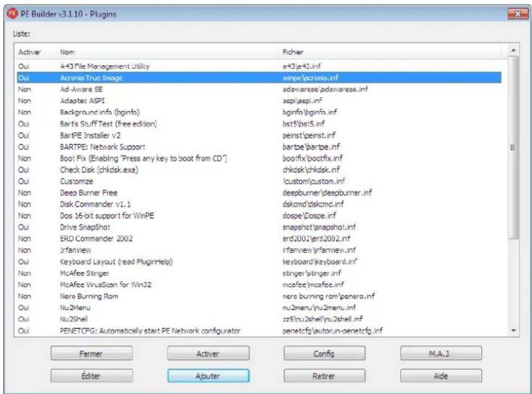
Task: Click the Activer button
Action: click(208, 354)
